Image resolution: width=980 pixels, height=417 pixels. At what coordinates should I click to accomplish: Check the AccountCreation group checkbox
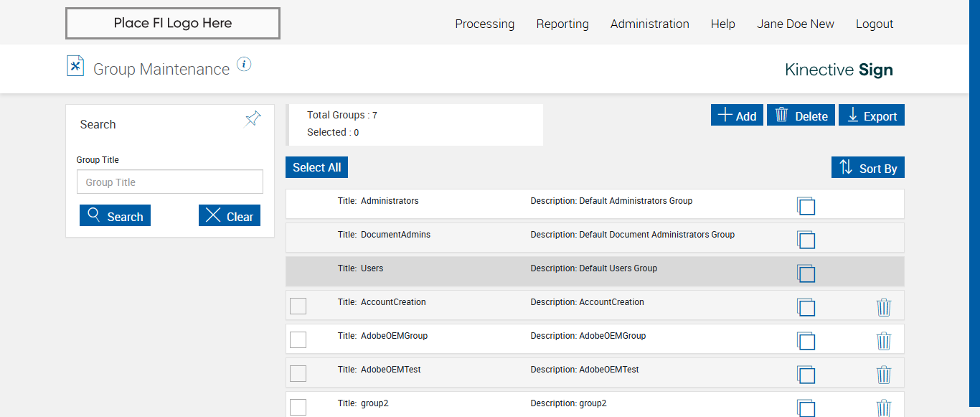[298, 306]
